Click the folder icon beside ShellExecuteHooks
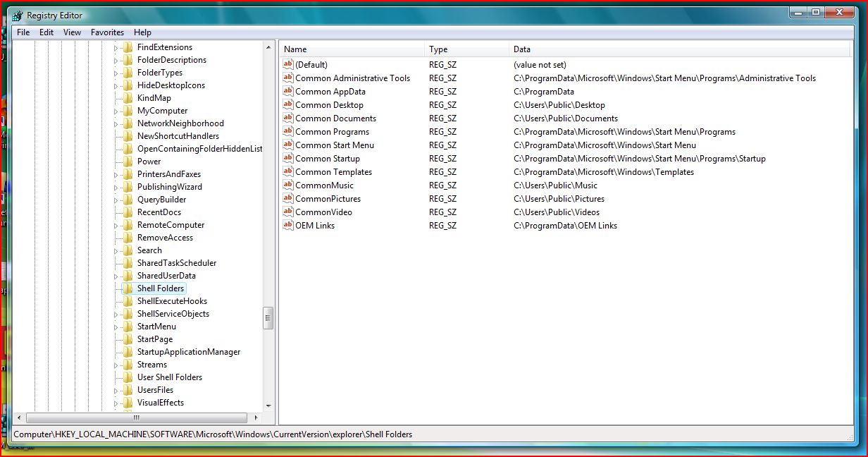868x457 pixels. tap(128, 301)
